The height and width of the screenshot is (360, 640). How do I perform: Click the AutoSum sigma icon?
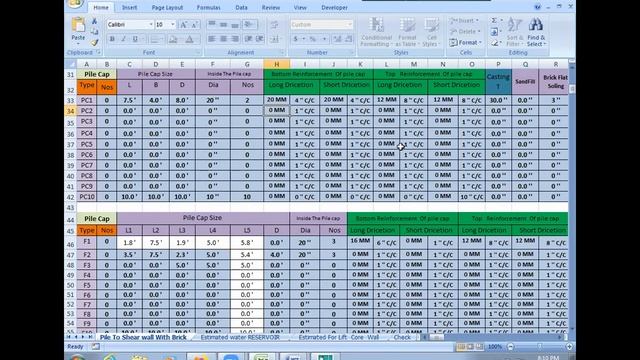click(494, 20)
